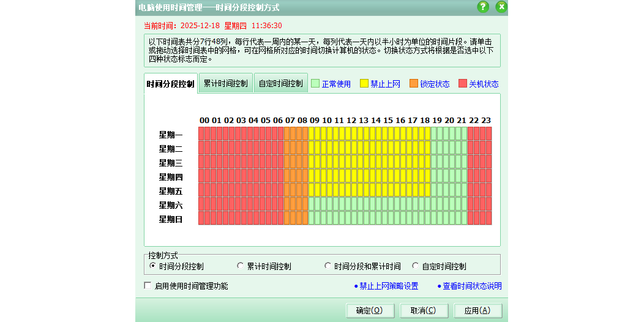644x322 pixels.
Task: Open the 时间分段控制 tab
Action: tap(171, 84)
